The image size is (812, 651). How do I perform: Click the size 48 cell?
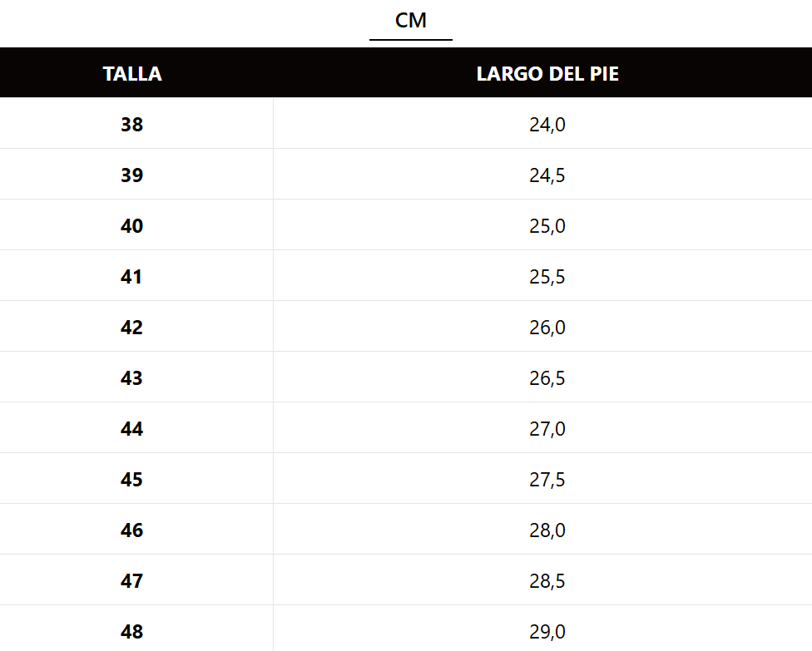click(x=131, y=631)
